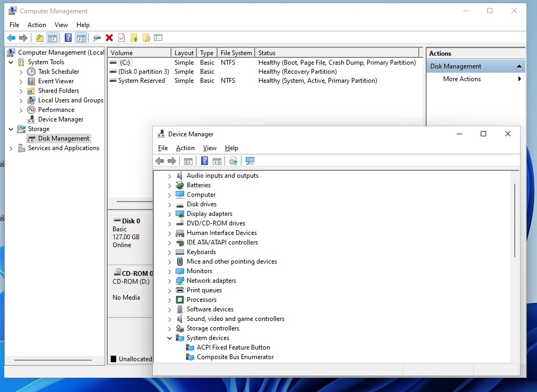Click the Mice and other pointing devices icon
This screenshot has height=392, width=537.
[180, 262]
